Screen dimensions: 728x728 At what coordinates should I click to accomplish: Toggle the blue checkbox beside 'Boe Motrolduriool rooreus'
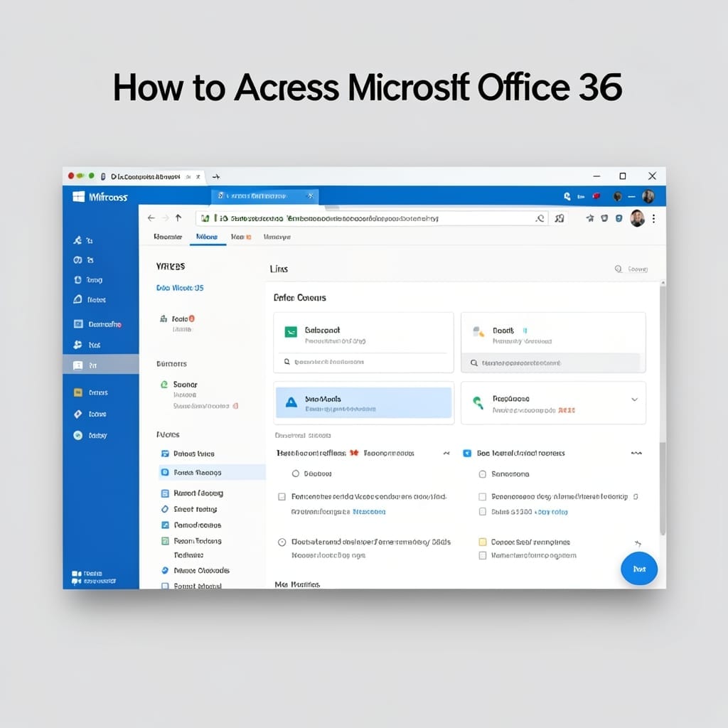point(467,453)
